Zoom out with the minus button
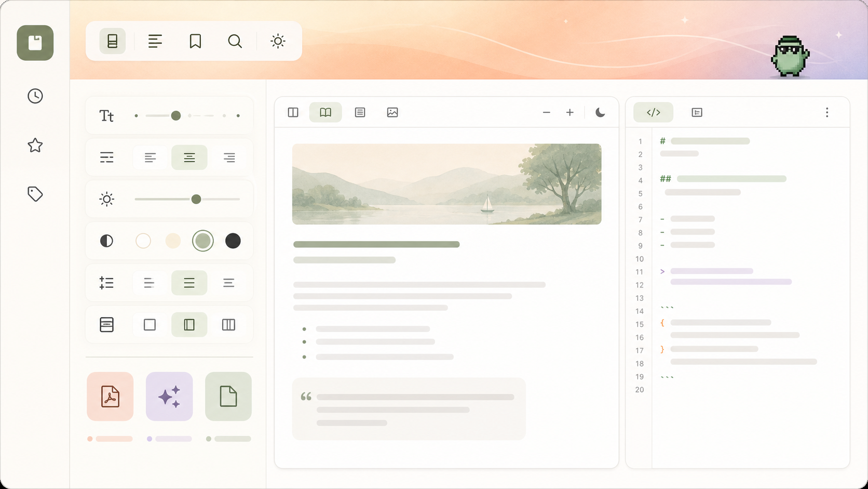 tap(547, 112)
